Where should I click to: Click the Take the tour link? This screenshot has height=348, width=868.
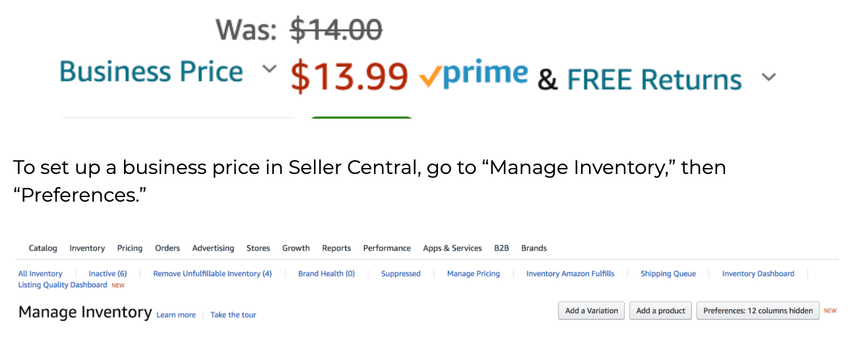(x=233, y=315)
